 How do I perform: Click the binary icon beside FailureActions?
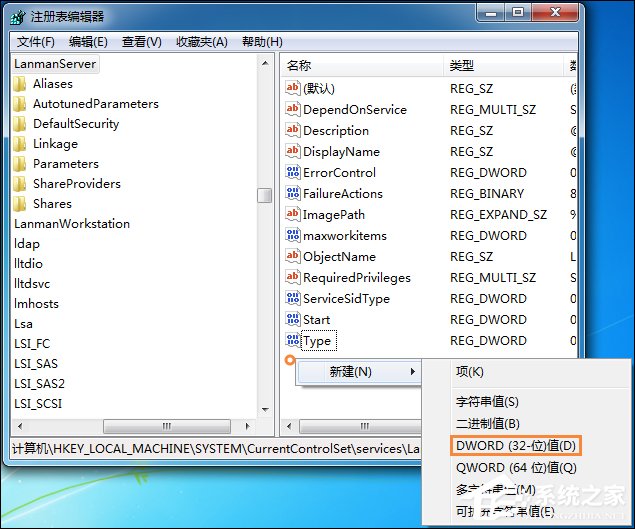coord(292,193)
